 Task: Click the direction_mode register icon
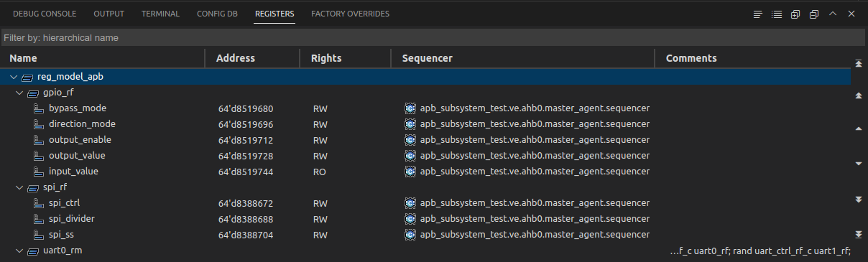39,124
